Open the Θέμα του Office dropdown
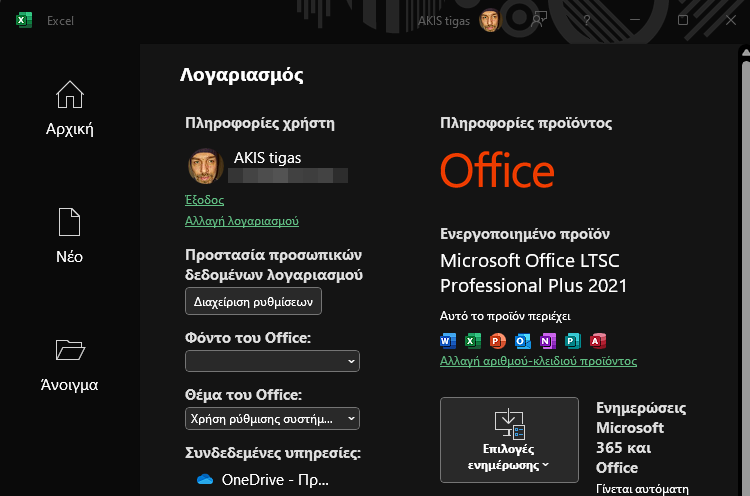 coord(272,419)
